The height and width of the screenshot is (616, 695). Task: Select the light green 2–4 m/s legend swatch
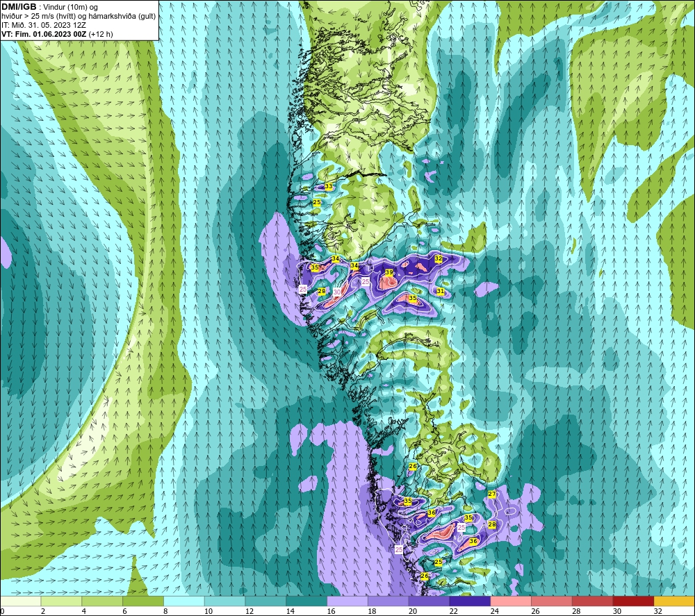click(x=61, y=601)
